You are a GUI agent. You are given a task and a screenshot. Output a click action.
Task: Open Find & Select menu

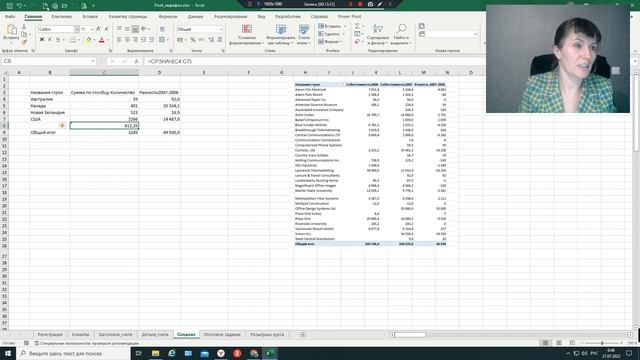tap(401, 34)
